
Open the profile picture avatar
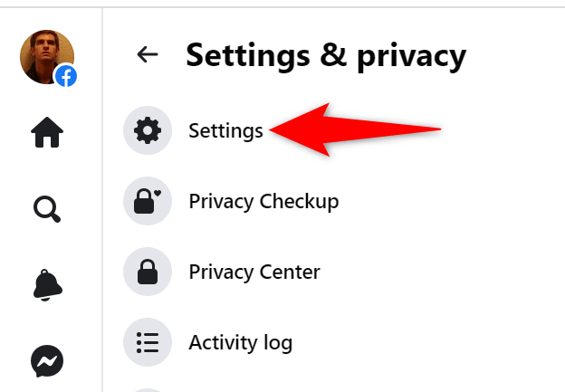(x=45, y=55)
